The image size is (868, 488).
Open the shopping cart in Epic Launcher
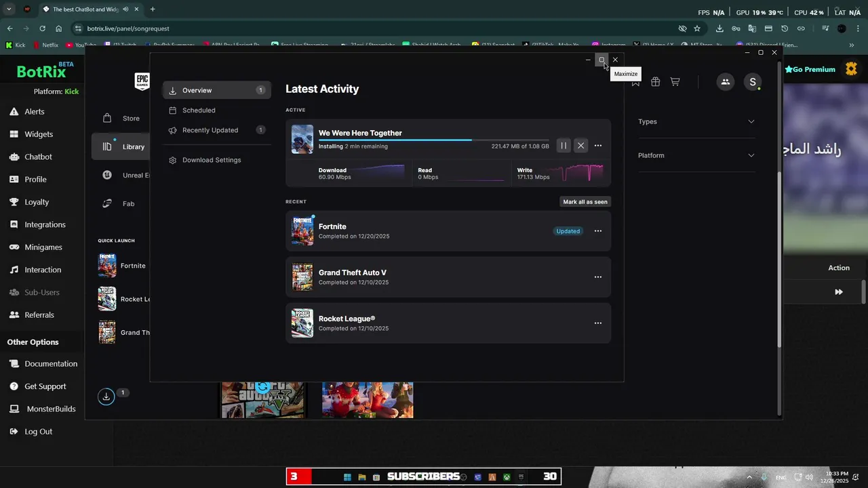coord(675,81)
